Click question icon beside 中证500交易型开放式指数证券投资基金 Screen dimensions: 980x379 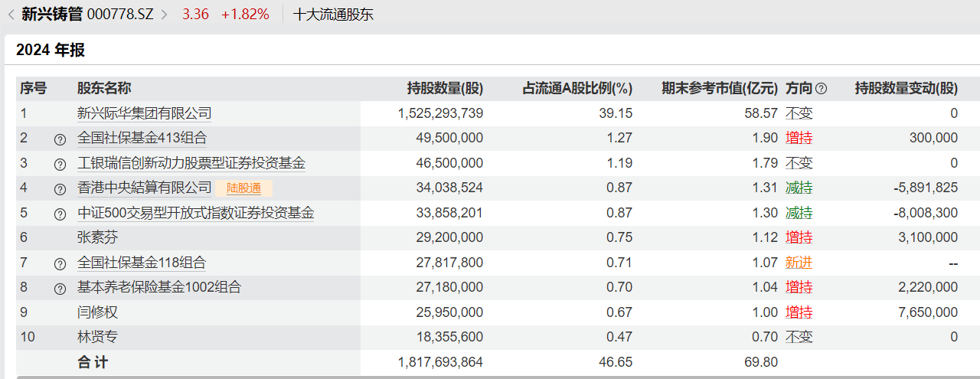60,214
